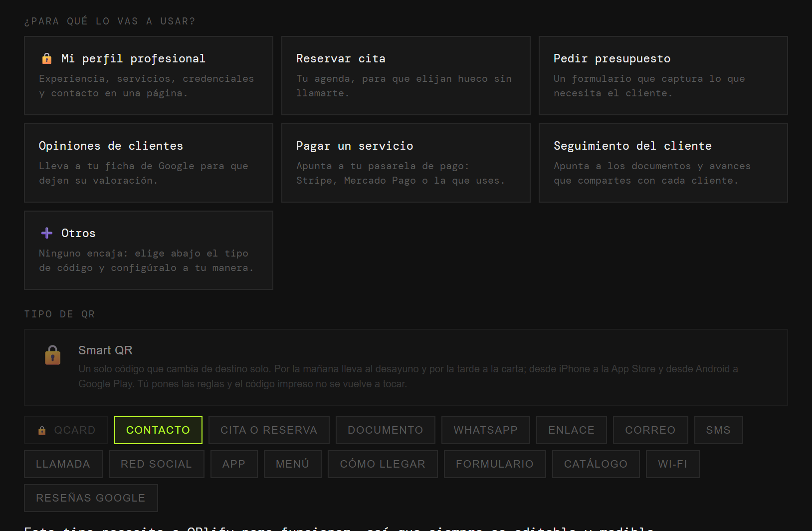812x531 pixels.
Task: Pick the RESEÑAS GOOGLE QR type
Action: click(91, 498)
